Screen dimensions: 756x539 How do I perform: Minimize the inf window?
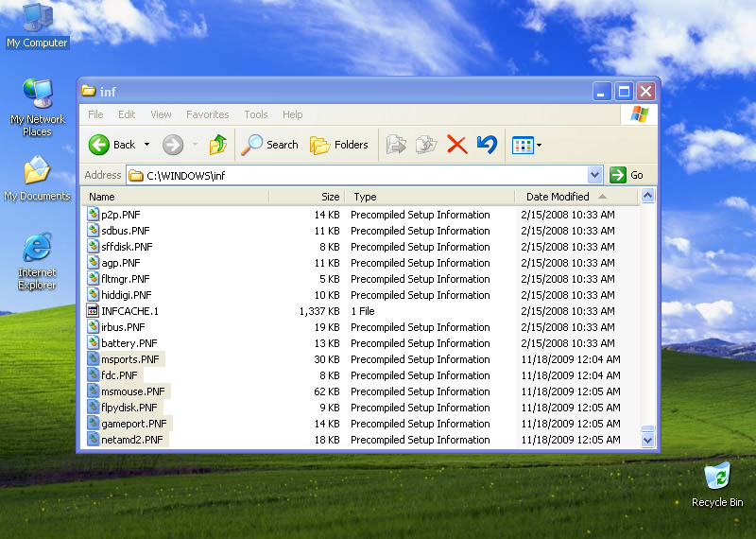pos(602,91)
